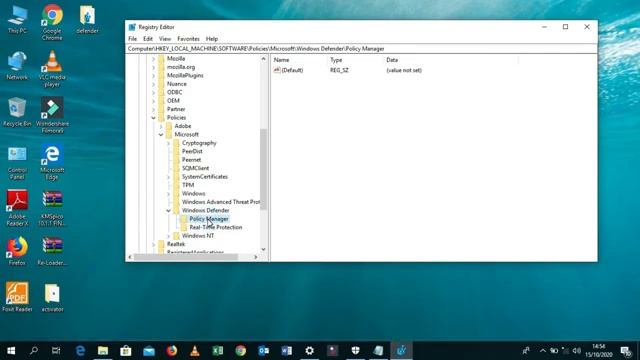
Task: Click the registry path address bar
Action: click(362, 49)
